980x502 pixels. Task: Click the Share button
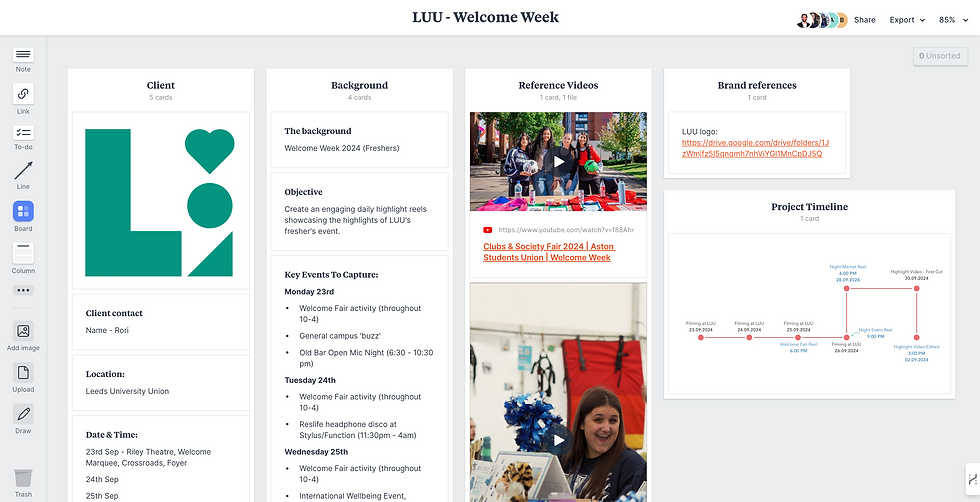point(864,20)
